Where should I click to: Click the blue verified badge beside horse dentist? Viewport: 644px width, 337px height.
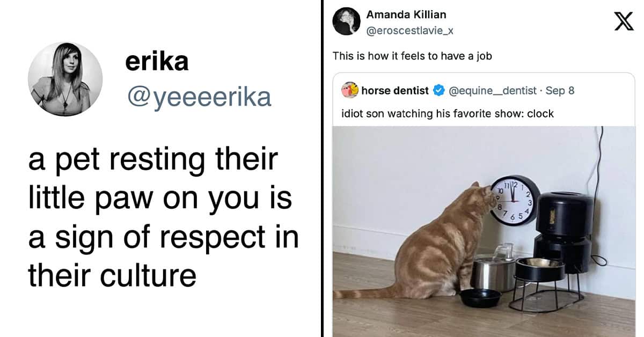point(438,91)
